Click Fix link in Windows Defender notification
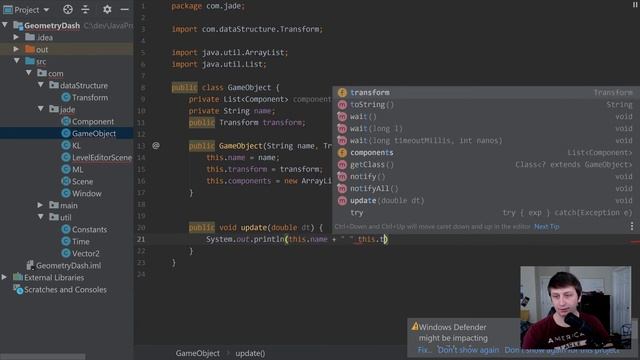Screen dimensions: 640x360 pyautogui.click(x=423, y=350)
